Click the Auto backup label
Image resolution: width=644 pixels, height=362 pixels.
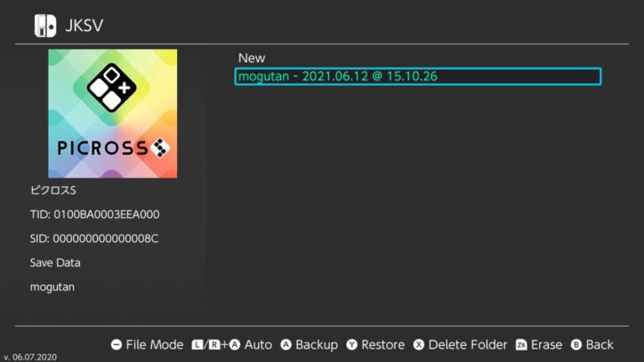tap(258, 344)
